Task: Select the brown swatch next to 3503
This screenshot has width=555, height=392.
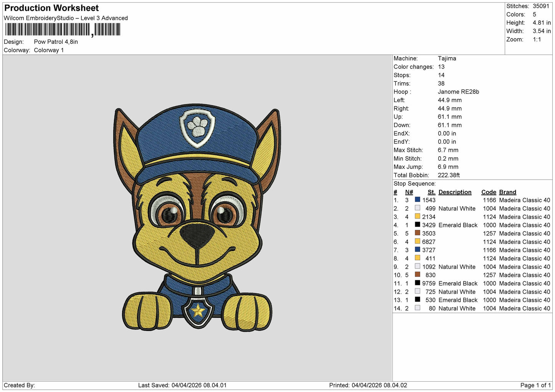Action: click(x=417, y=233)
